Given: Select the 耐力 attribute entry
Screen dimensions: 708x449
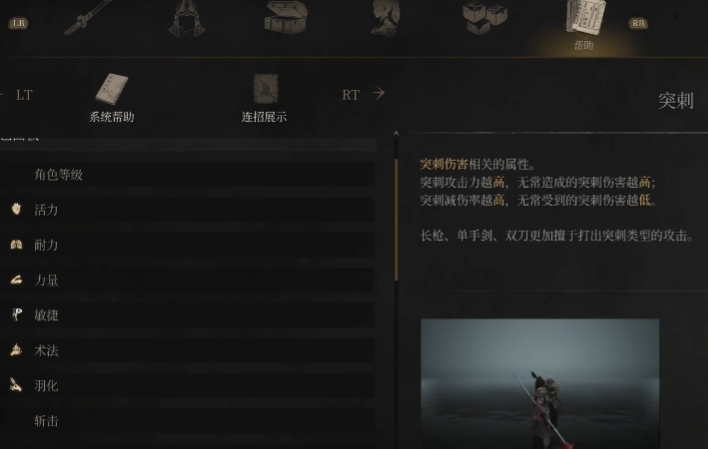Looking at the screenshot, I should tap(187, 245).
